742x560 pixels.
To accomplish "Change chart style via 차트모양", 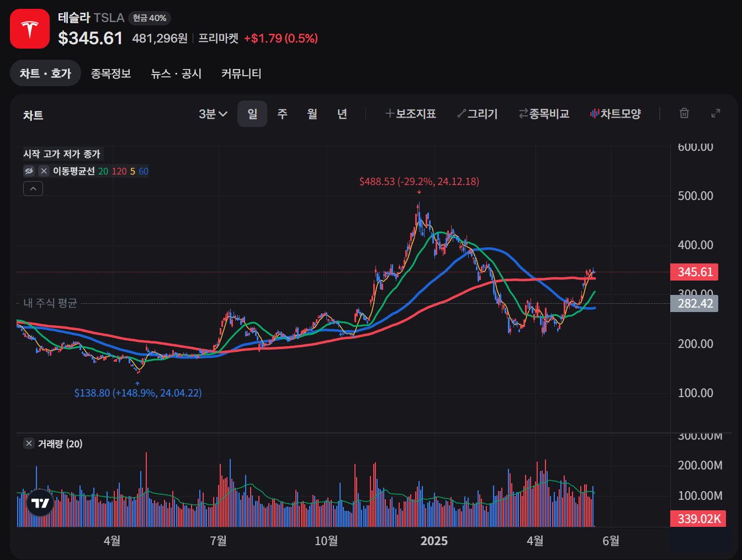I will coord(616,114).
